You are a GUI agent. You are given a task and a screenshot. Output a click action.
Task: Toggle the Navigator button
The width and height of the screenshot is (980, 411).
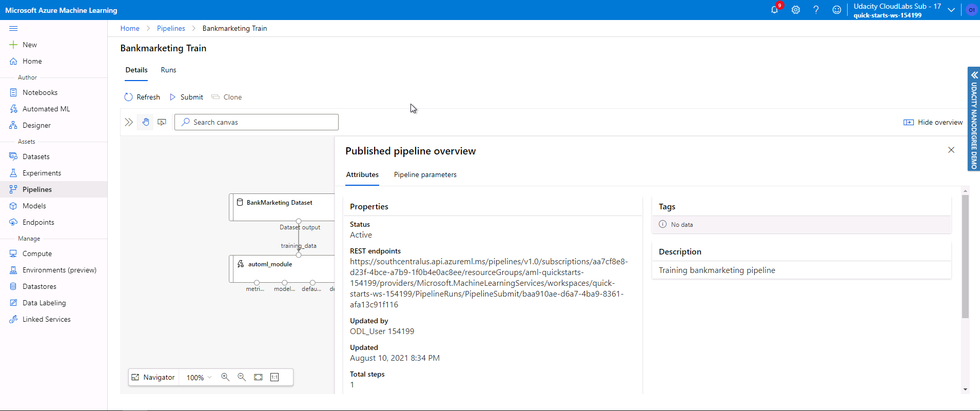(x=153, y=377)
